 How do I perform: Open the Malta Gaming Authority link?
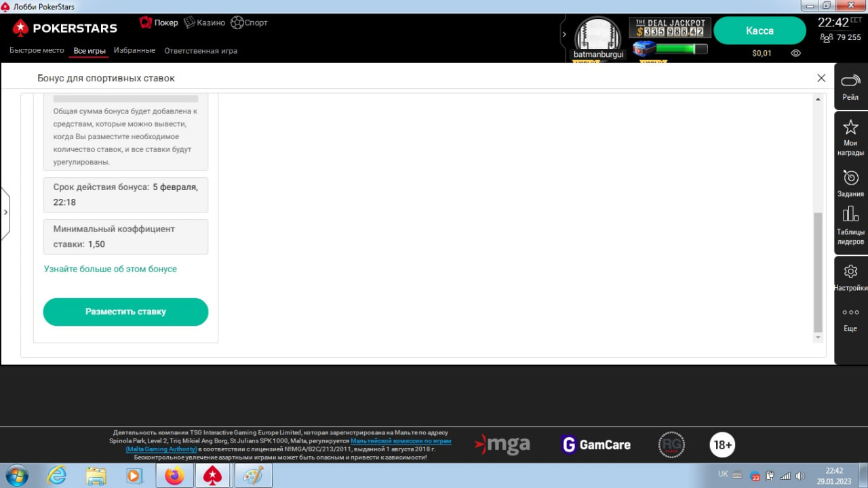(x=161, y=449)
